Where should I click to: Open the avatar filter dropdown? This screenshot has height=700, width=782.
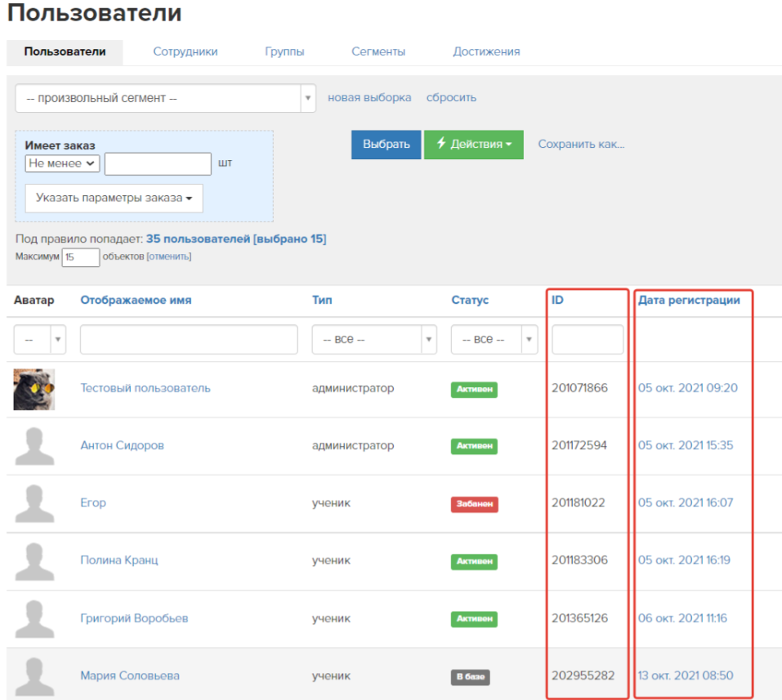(x=40, y=340)
